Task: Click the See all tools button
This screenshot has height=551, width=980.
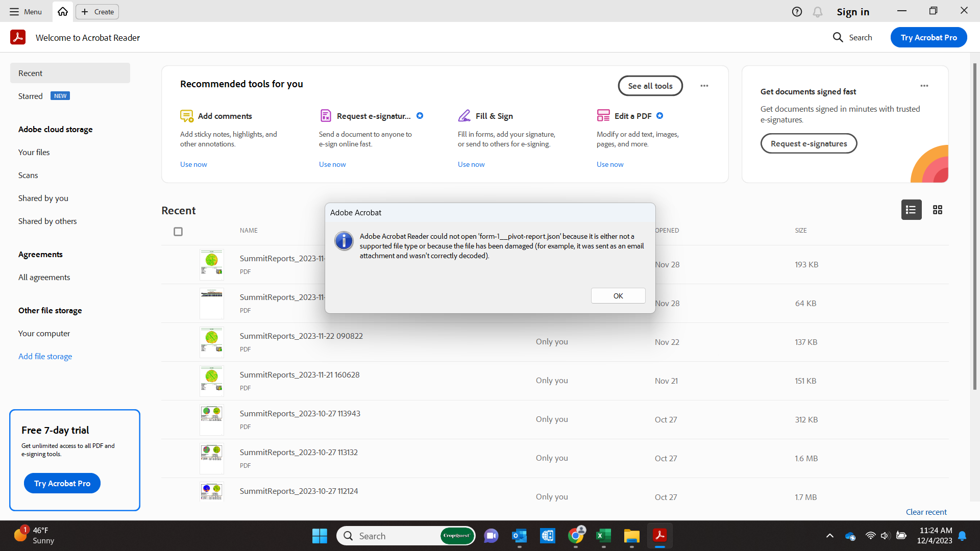Action: tap(650, 86)
